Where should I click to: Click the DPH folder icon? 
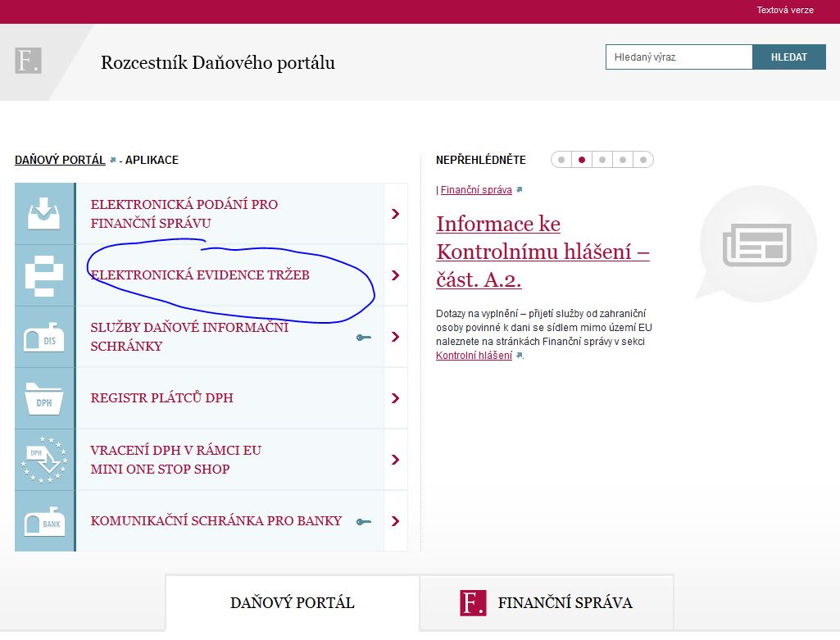pyautogui.click(x=44, y=398)
